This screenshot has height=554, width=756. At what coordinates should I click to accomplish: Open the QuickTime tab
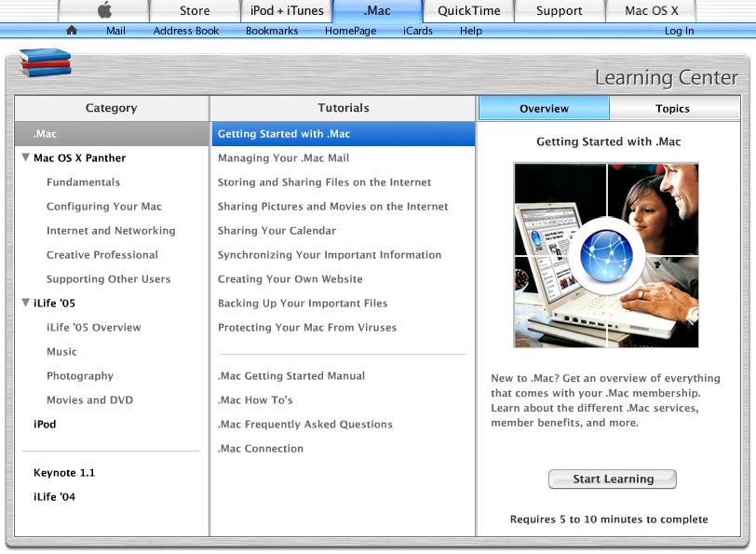[x=469, y=10]
